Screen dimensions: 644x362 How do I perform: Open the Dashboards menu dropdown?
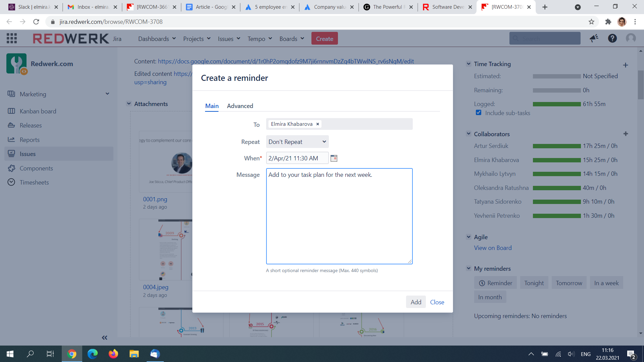pos(157,39)
